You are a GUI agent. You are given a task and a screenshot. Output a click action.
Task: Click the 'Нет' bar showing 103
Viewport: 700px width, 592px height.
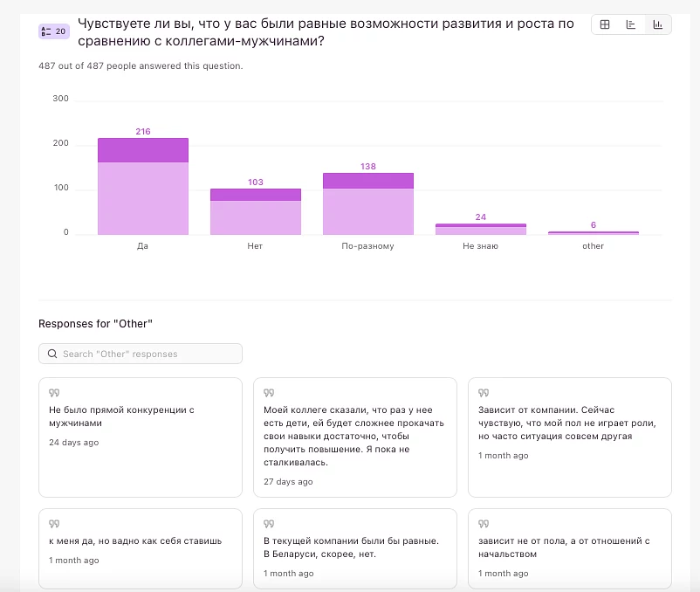(255, 212)
